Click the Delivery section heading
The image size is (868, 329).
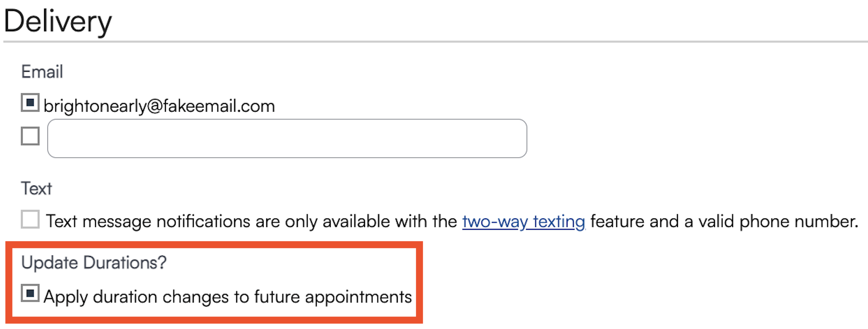pos(58,22)
